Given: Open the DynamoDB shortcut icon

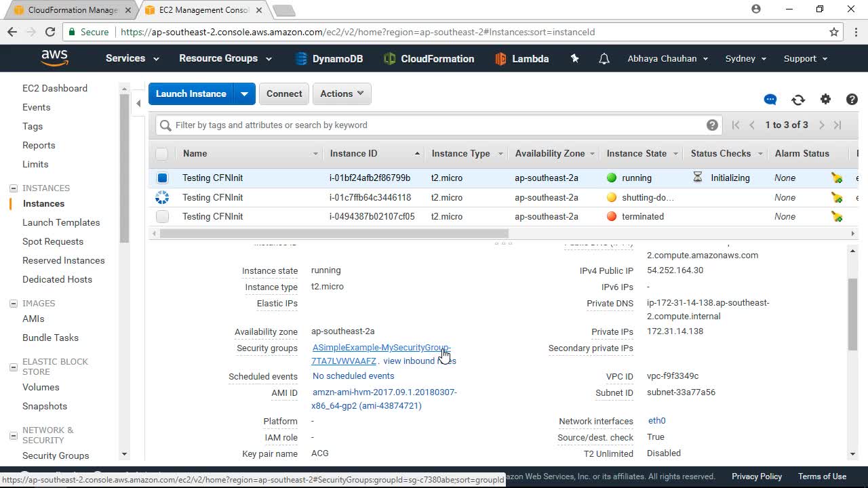Looking at the screenshot, I should 302,59.
